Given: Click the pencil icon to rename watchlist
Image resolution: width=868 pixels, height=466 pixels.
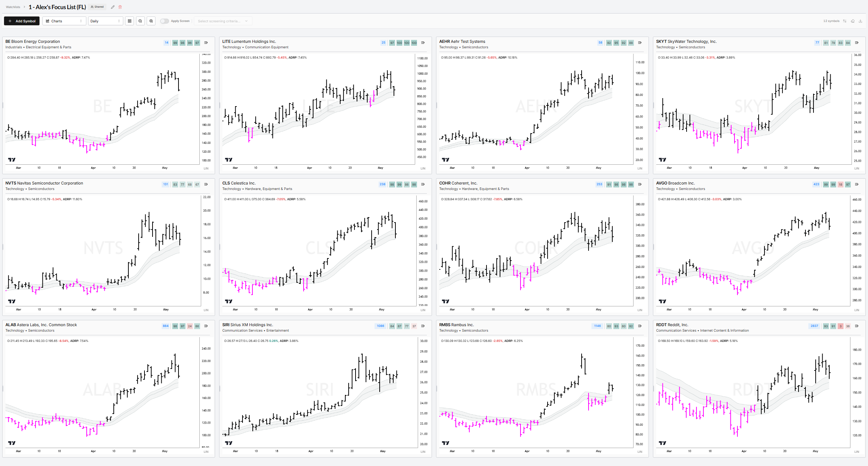Looking at the screenshot, I should 113,7.
